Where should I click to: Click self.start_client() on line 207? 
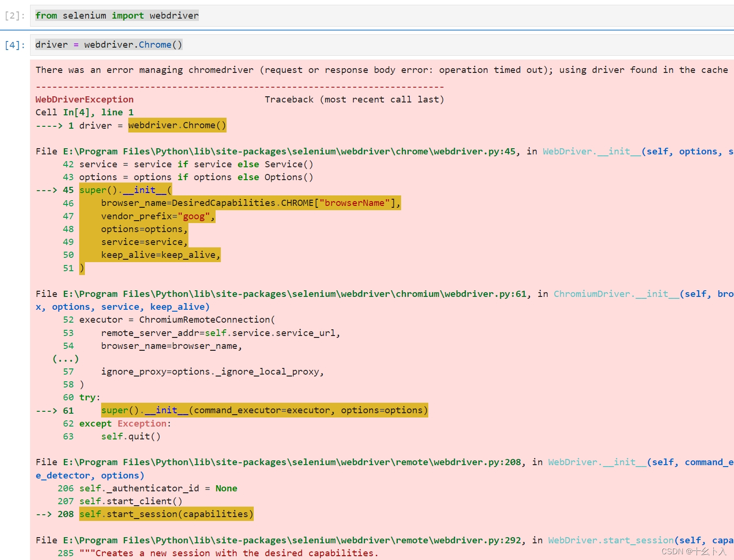pos(131,501)
